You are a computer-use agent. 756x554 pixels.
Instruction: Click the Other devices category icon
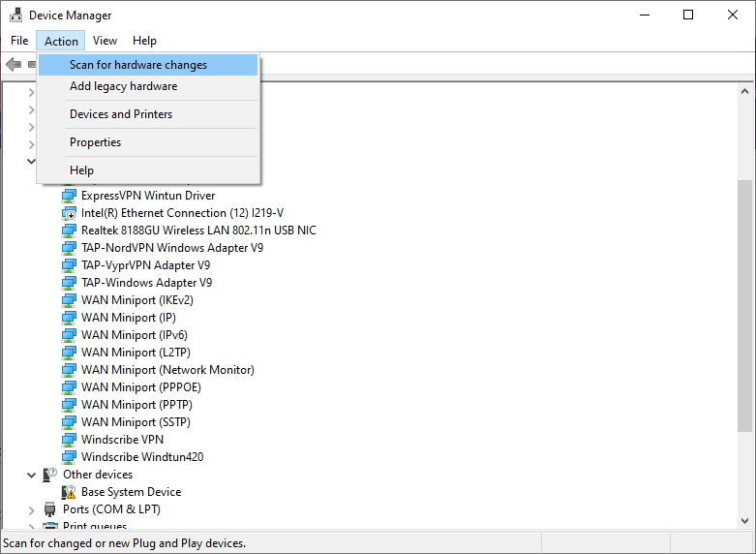(50, 475)
